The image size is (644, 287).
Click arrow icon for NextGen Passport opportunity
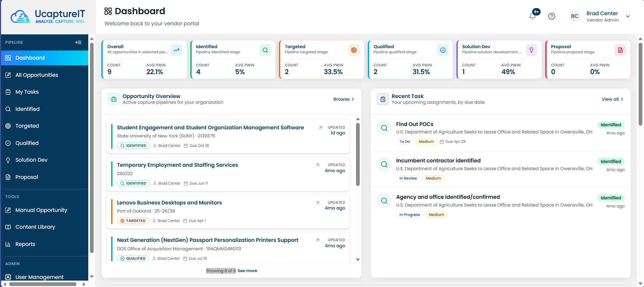(x=317, y=240)
